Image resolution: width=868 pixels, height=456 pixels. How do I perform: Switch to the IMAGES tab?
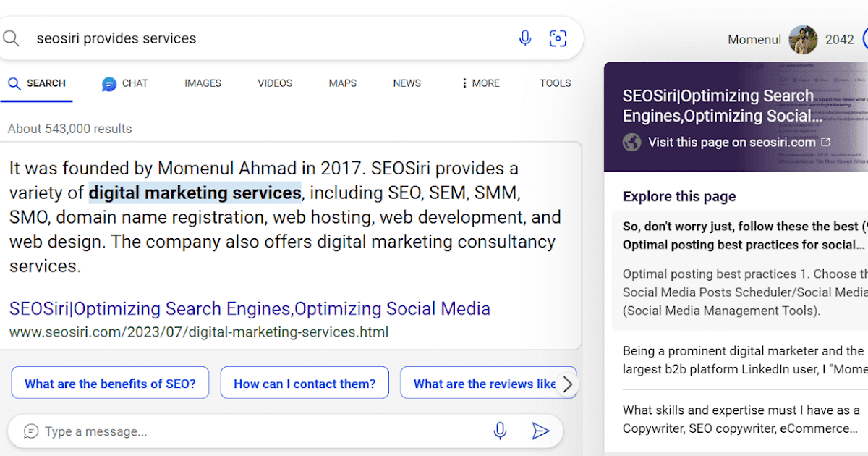pos(203,83)
